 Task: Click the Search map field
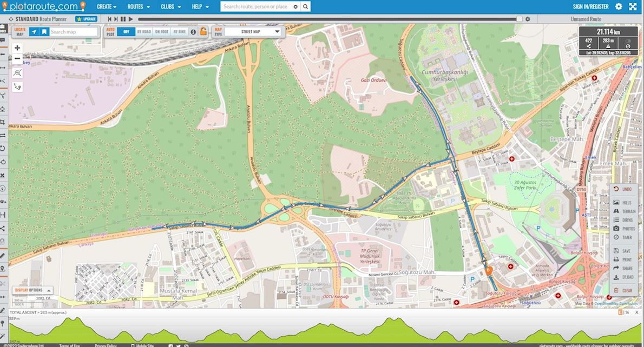pyautogui.click(x=74, y=31)
